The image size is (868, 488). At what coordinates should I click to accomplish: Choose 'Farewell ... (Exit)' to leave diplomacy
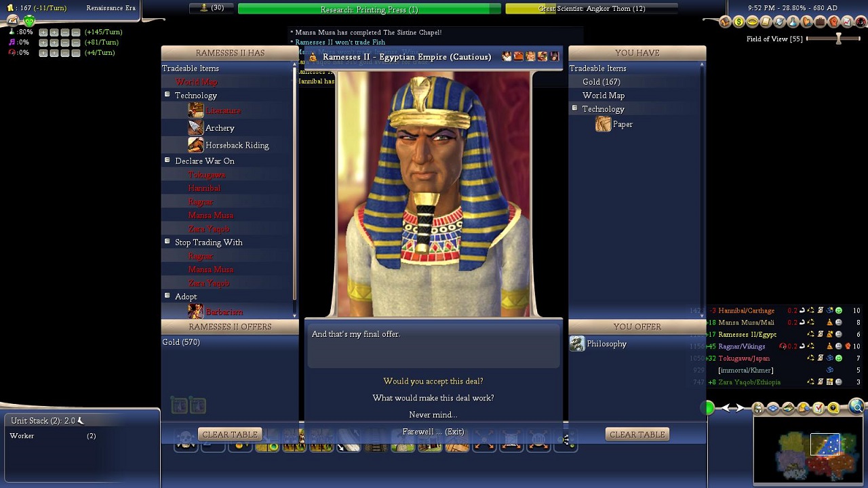433,432
